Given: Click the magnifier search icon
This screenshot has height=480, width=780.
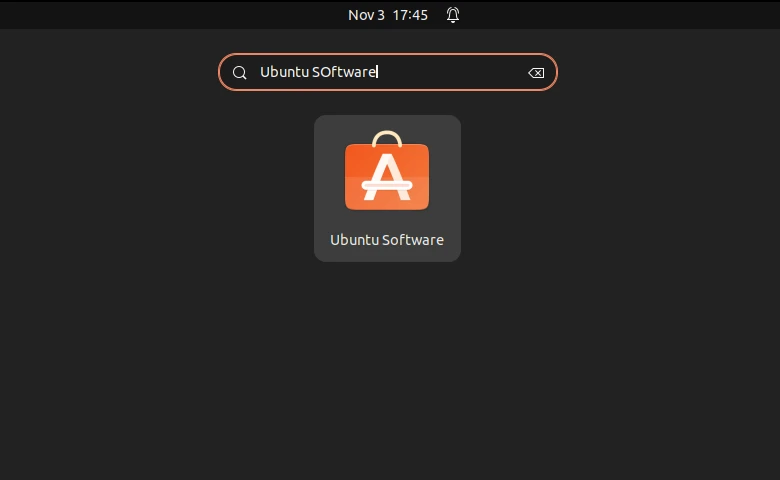Looking at the screenshot, I should coord(239,73).
